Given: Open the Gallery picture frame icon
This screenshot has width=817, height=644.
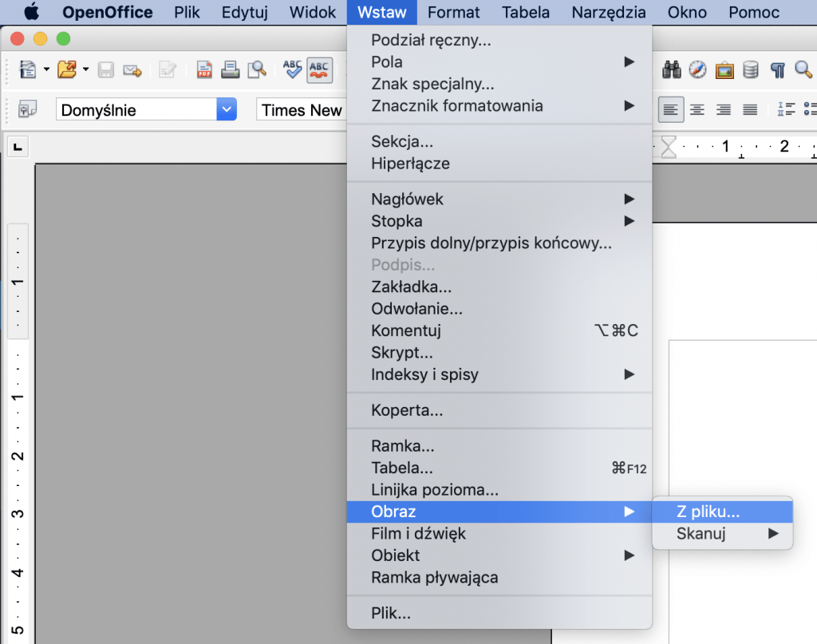Looking at the screenshot, I should [x=724, y=69].
